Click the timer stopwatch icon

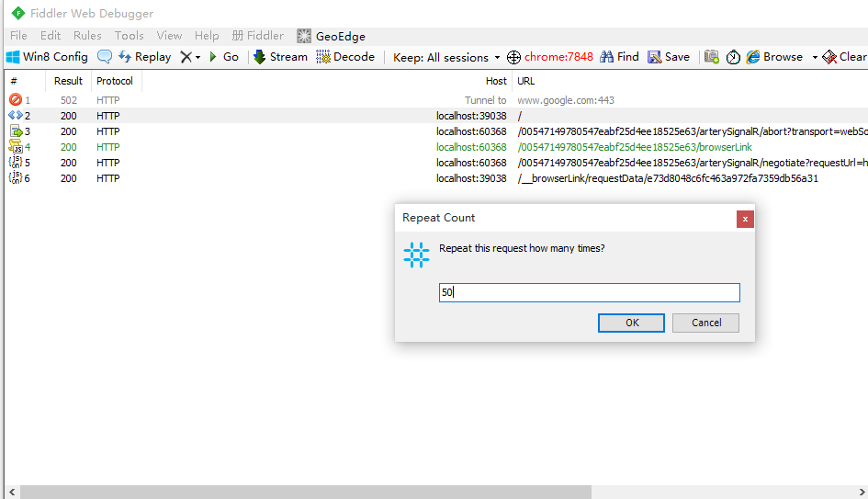(733, 57)
